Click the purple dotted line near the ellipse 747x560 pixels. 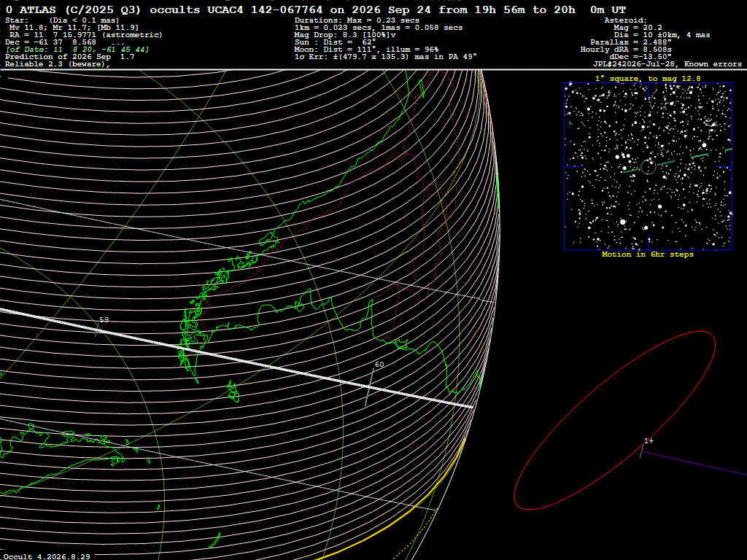point(694,463)
